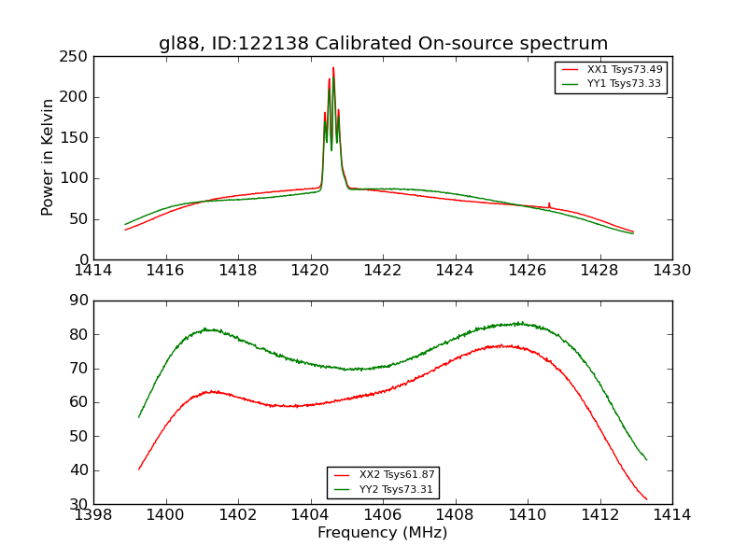Click the green curve's dip near 1405 MHz
This screenshot has width=747, height=560.
(x=354, y=369)
